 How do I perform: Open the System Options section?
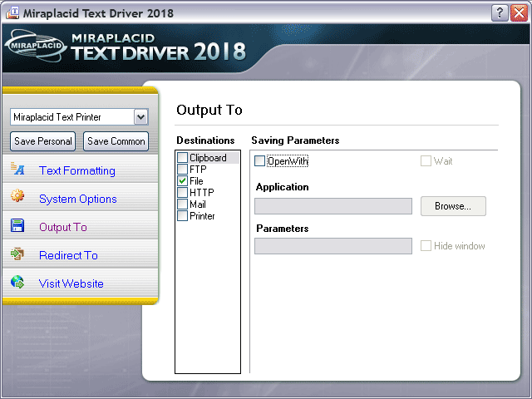(77, 199)
